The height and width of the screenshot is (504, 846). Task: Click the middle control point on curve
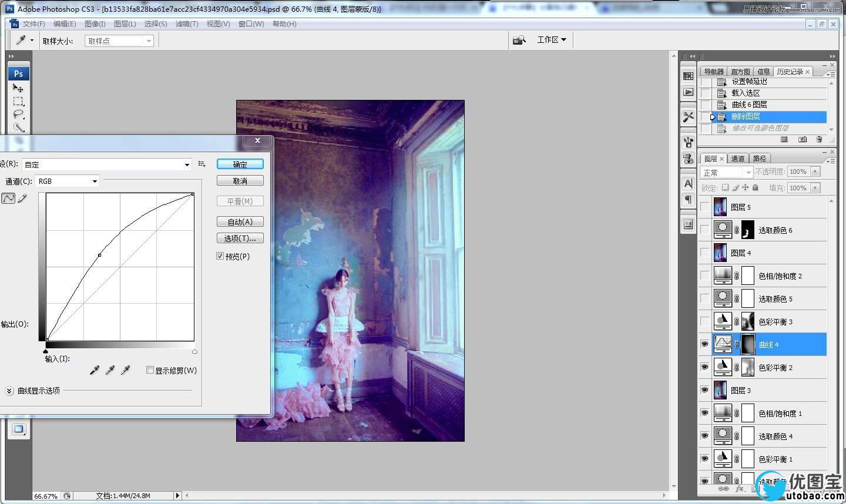[99, 255]
